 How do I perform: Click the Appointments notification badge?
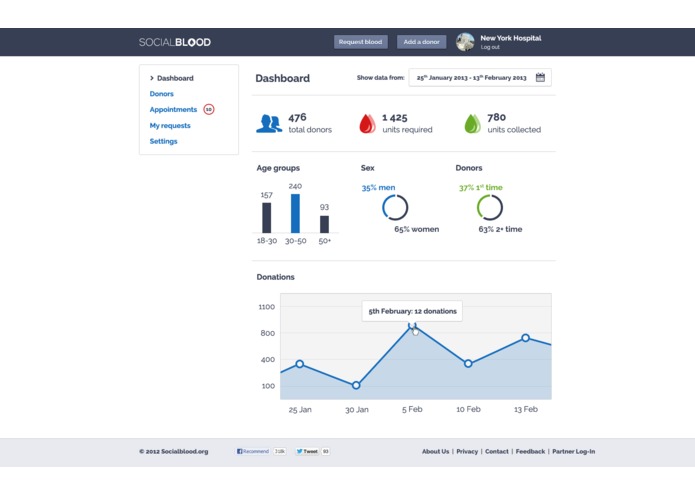pos(209,109)
